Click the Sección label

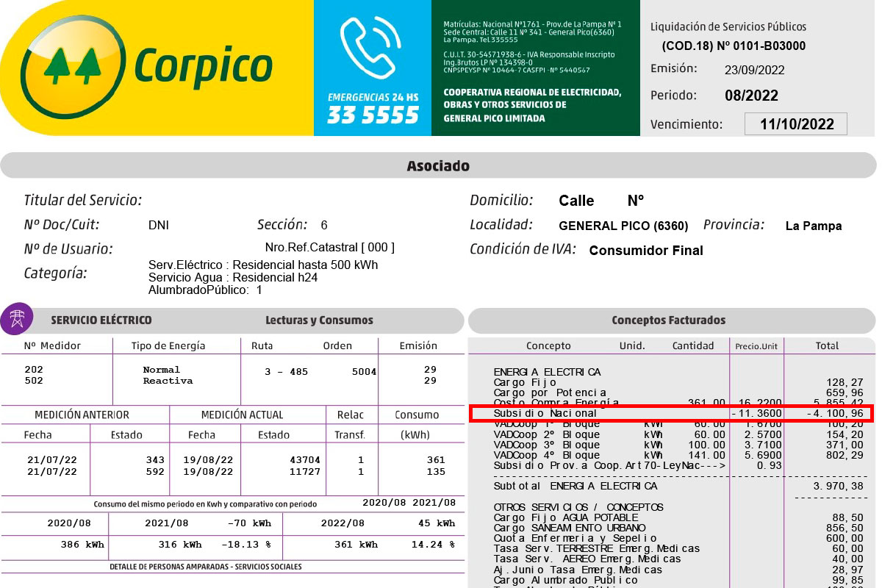[282, 225]
